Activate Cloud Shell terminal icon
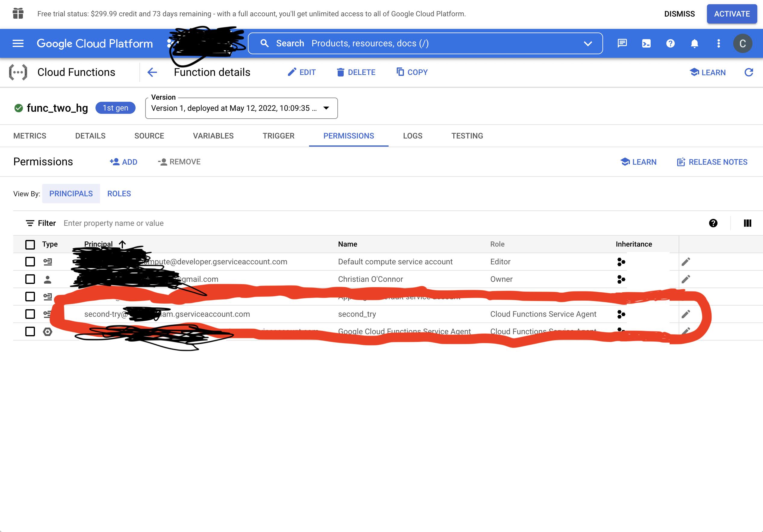The height and width of the screenshot is (532, 763). (x=646, y=43)
